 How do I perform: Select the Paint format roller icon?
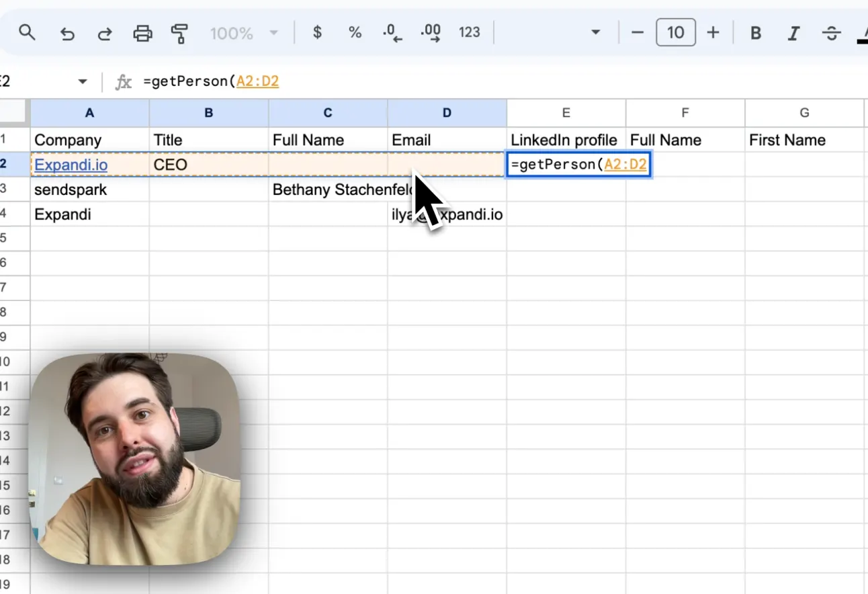pos(179,33)
